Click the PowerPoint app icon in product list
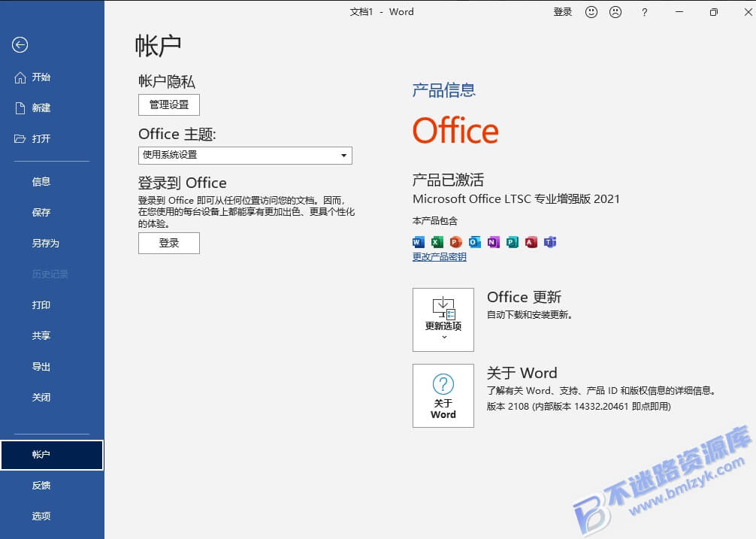Image resolution: width=756 pixels, height=539 pixels. 455,242
